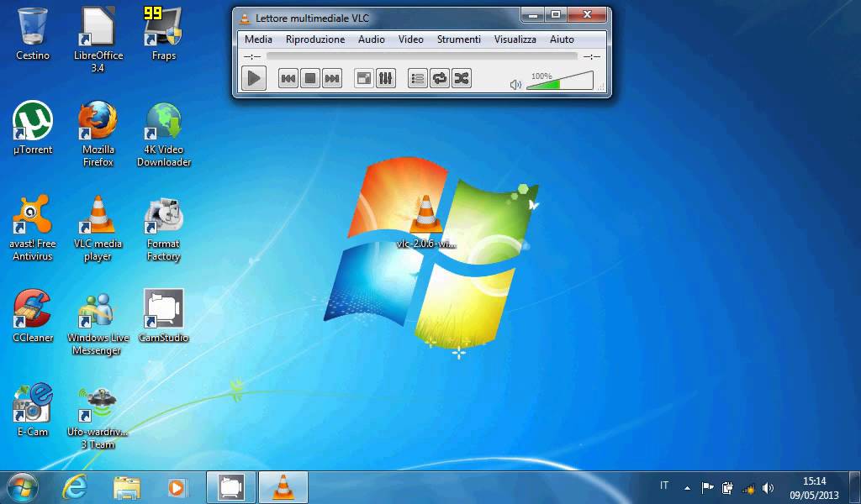Open the Windows Start menu
This screenshot has height=504, width=861.
22,487
